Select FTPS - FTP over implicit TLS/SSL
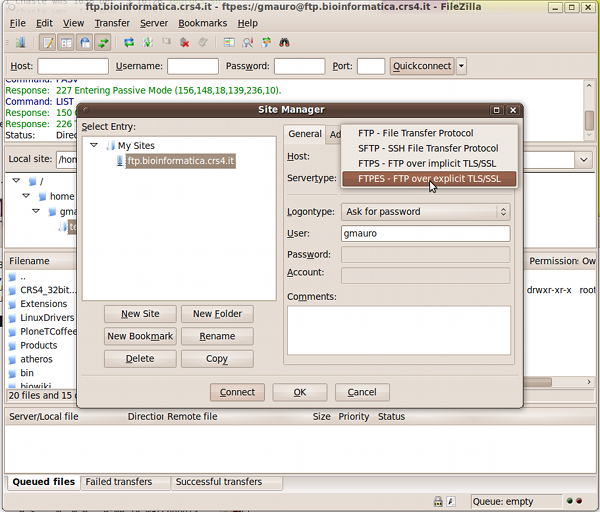 pyautogui.click(x=429, y=164)
